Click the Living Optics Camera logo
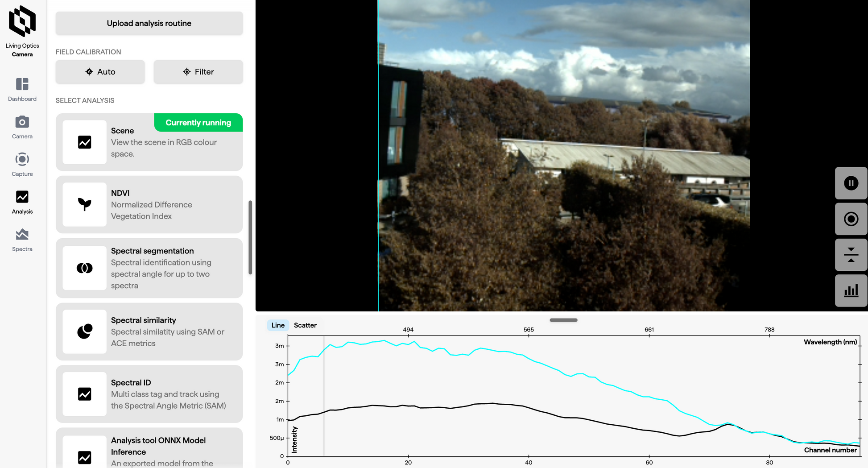This screenshot has width=868, height=468. (22, 31)
